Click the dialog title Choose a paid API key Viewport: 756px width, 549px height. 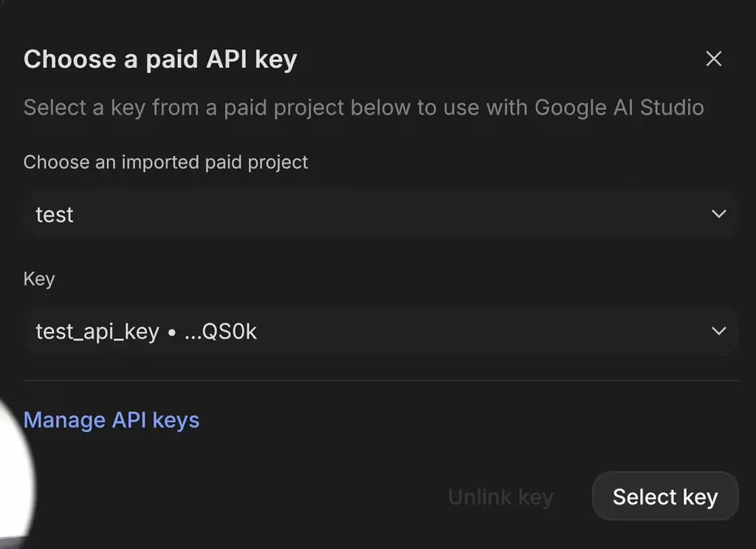pos(159,59)
